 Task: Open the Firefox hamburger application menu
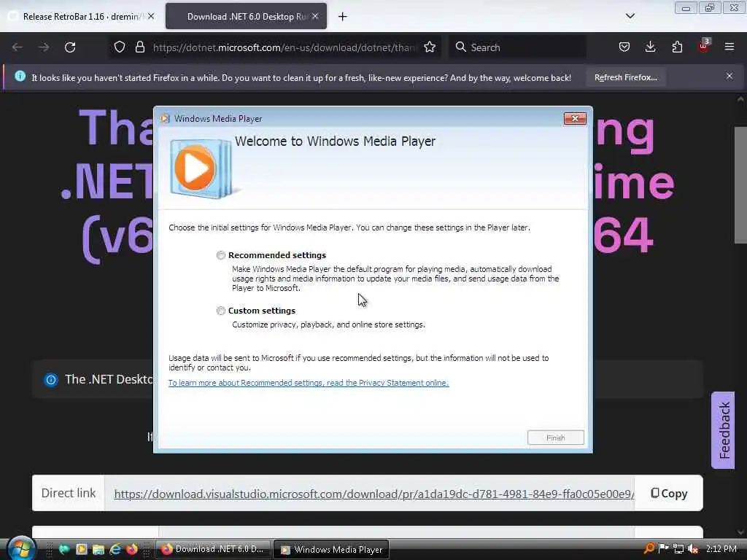point(729,47)
